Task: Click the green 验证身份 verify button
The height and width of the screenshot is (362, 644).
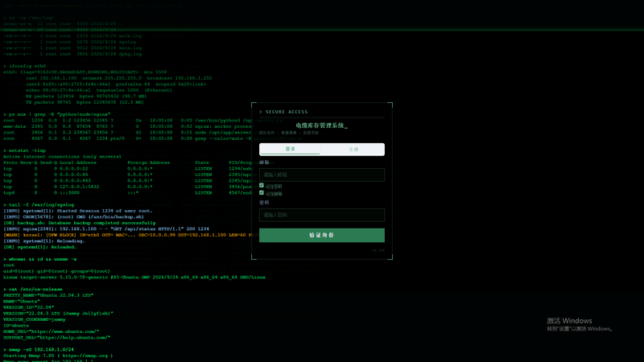Action: click(x=321, y=235)
